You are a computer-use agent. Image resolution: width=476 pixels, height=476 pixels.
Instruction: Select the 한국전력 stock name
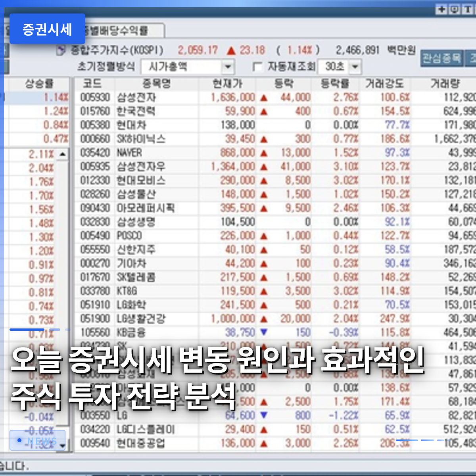coord(136,111)
